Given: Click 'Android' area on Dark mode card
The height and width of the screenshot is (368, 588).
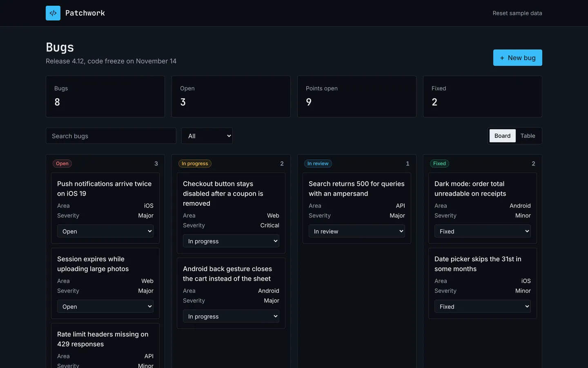Looking at the screenshot, I should (520, 206).
